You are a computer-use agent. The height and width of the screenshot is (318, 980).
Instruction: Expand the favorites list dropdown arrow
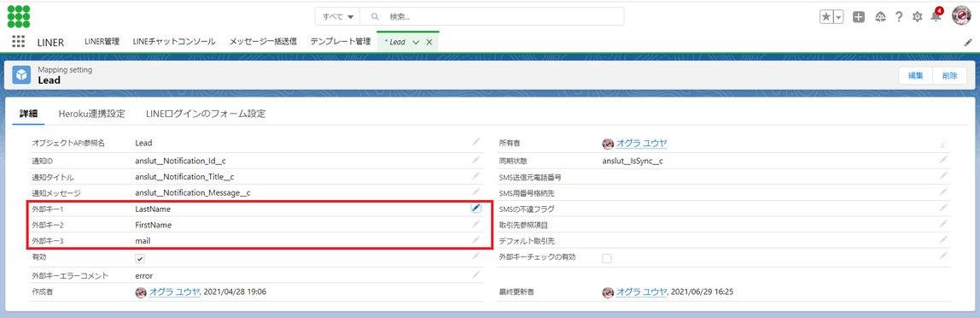point(839,17)
